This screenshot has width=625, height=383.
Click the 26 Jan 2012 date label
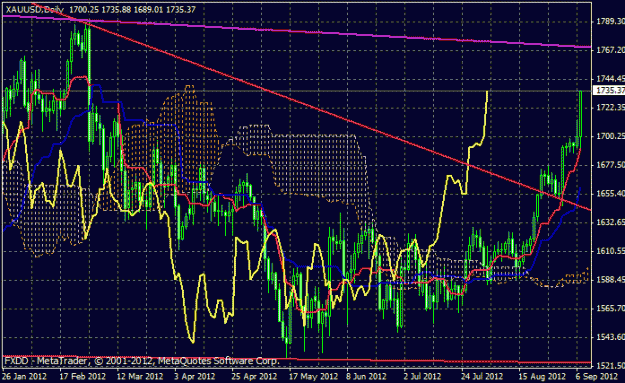(x=25, y=376)
